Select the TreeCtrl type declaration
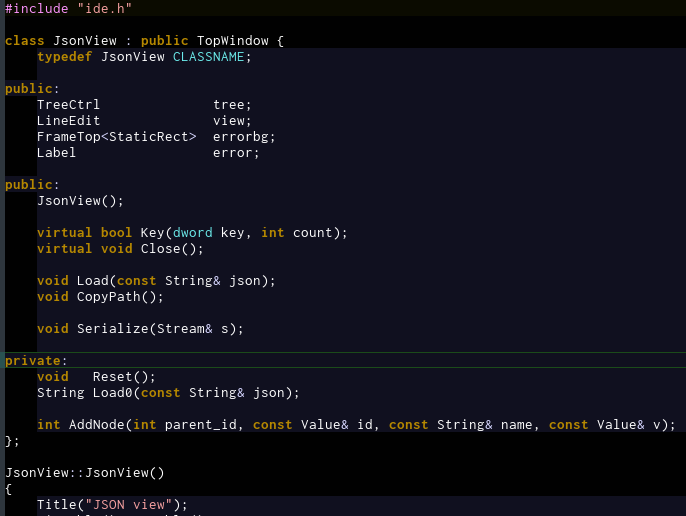This screenshot has height=516, width=686. coord(68,105)
